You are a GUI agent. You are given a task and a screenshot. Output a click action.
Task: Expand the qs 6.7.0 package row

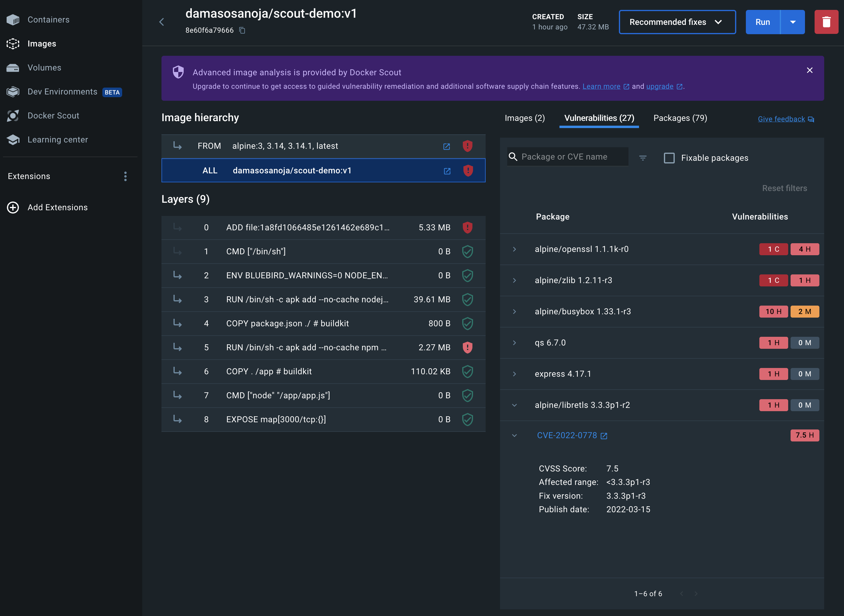514,343
